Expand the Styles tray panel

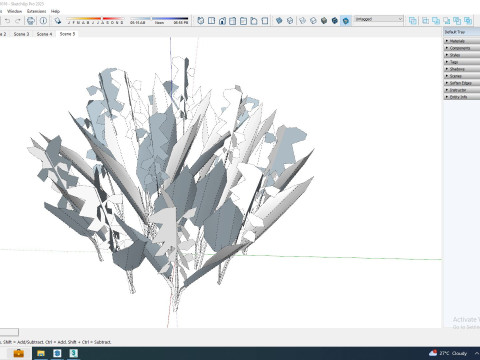click(x=462, y=55)
